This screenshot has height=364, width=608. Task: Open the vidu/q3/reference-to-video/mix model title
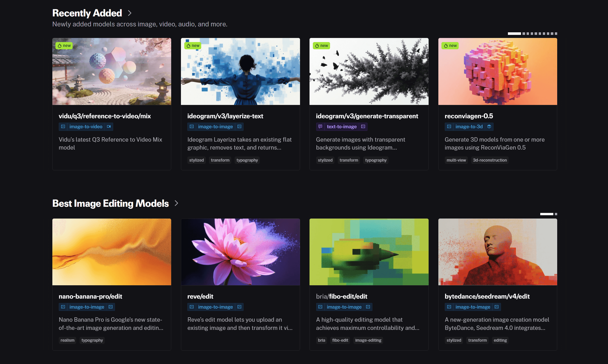pyautogui.click(x=105, y=116)
